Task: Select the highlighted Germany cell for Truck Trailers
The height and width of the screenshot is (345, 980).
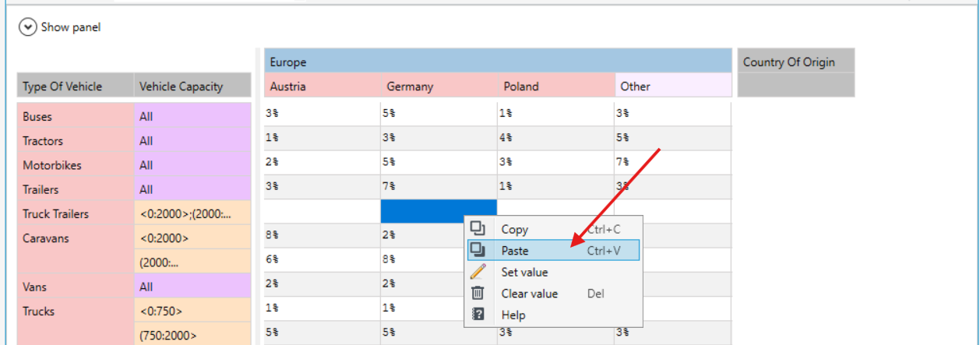Action: pyautogui.click(x=439, y=211)
